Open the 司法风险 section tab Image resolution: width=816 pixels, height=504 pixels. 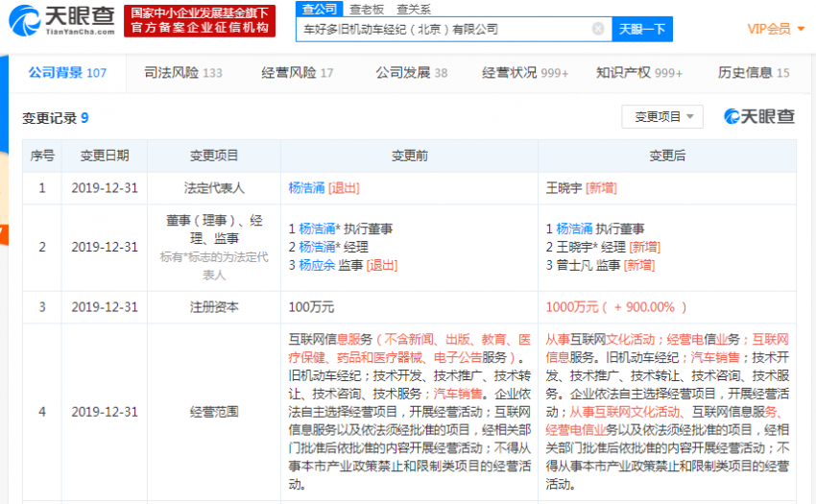click(182, 73)
